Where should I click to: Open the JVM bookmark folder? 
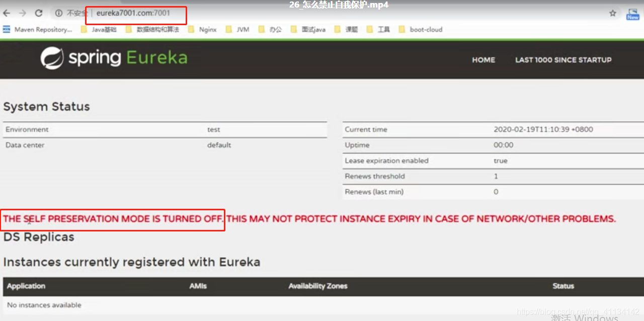coord(237,30)
